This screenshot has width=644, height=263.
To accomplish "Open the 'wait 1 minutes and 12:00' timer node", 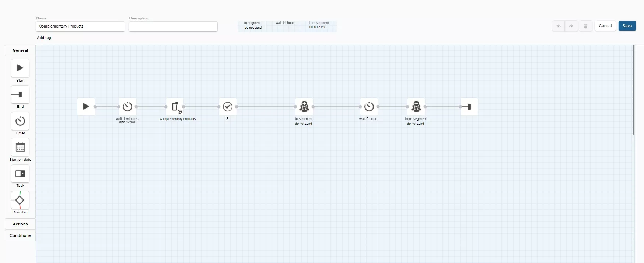I will [x=127, y=107].
